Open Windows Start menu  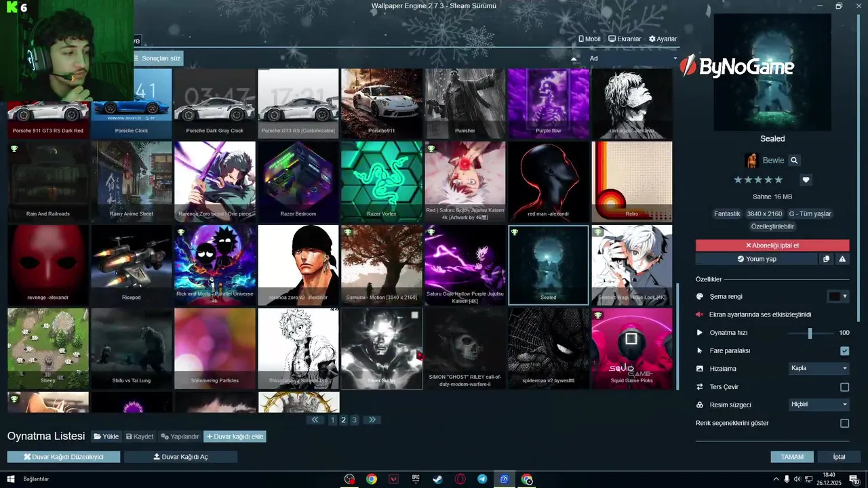click(10, 479)
